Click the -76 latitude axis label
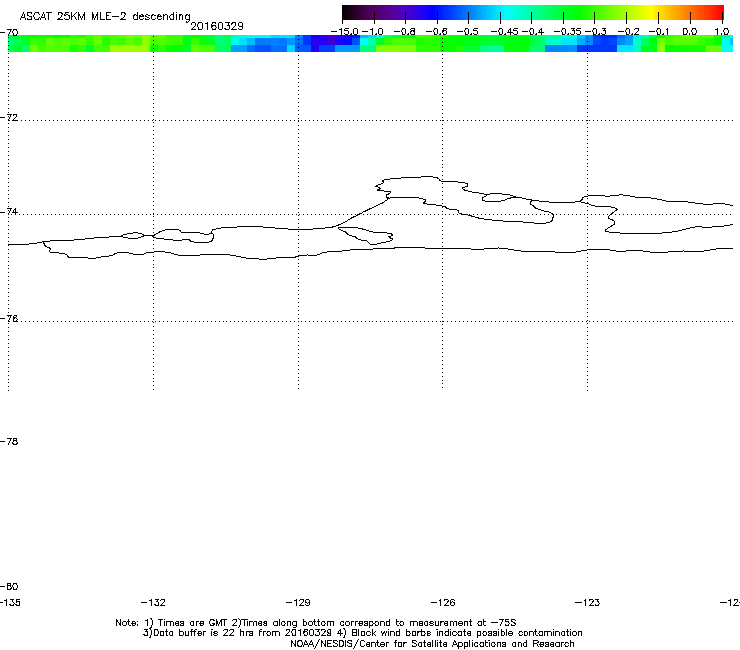The width and height of the screenshot is (740, 650). point(9,319)
